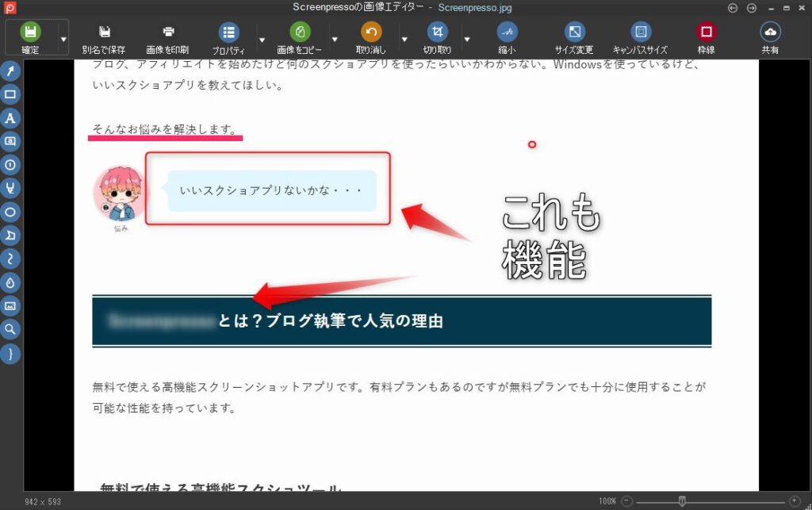Select the insert image tool

pyautogui.click(x=10, y=306)
